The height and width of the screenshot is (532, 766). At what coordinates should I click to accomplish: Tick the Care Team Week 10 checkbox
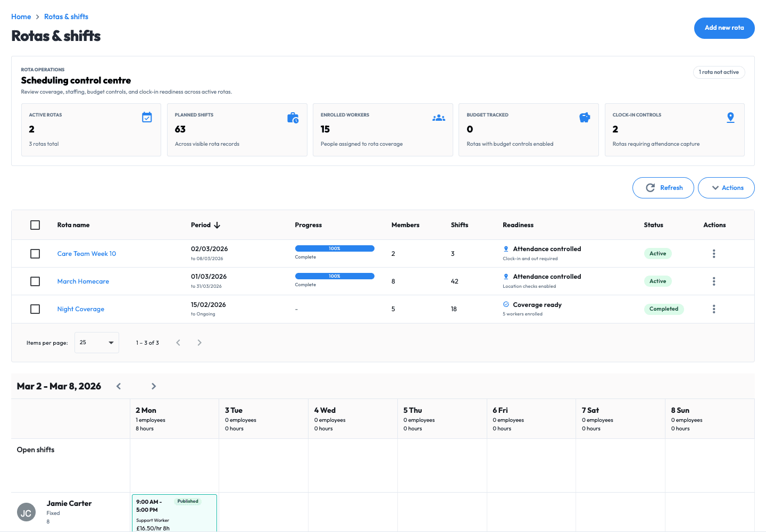coord(35,254)
